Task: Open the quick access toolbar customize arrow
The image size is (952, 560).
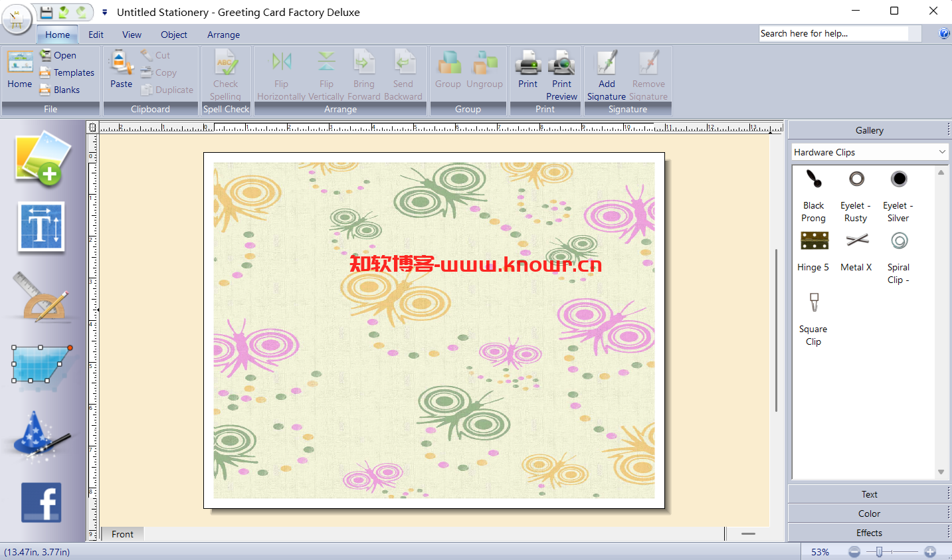Action: [104, 12]
